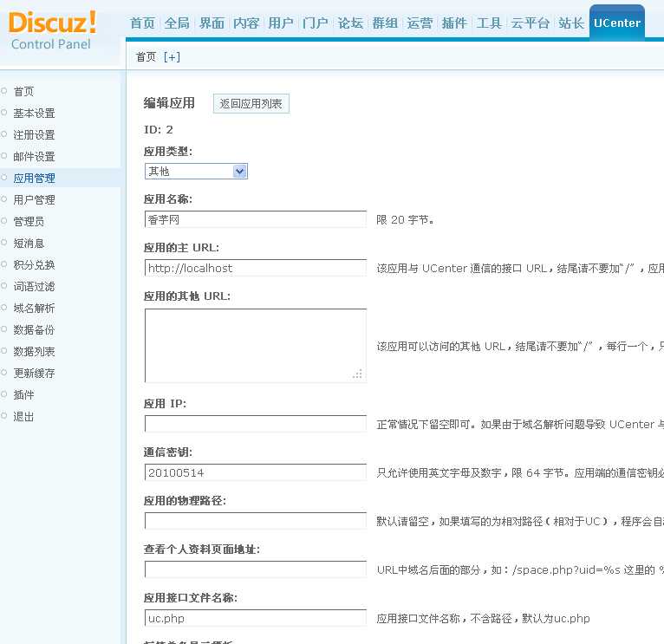Click the '限 20 字节。' hint text

[x=405, y=220]
